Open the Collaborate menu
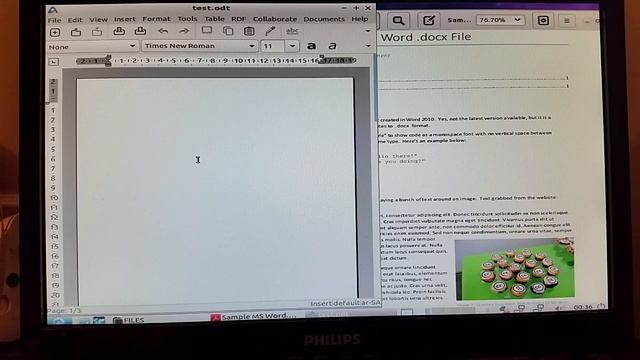640x360 pixels. point(275,19)
